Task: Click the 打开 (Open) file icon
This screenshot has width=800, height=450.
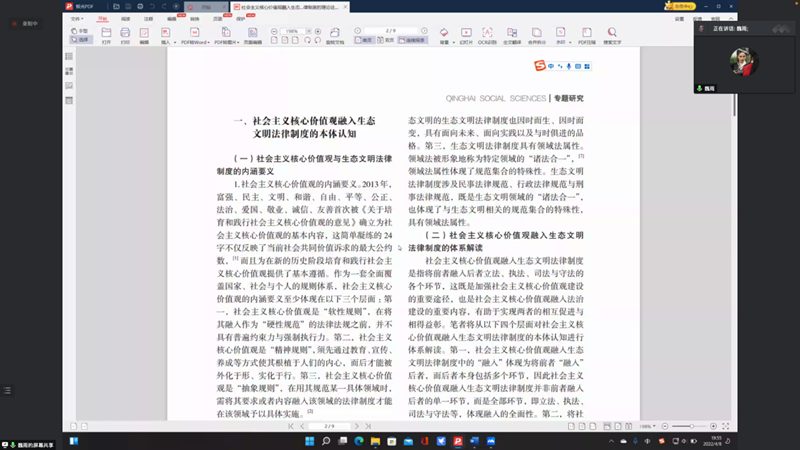Action: pos(105,36)
